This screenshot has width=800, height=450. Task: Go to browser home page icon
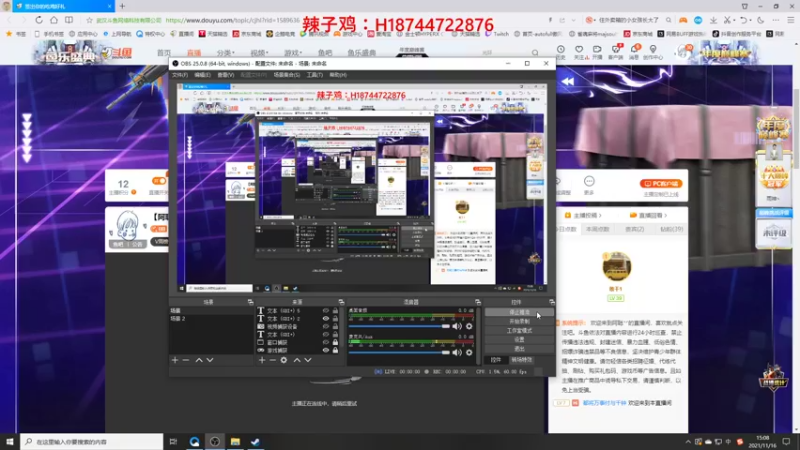[x=54, y=20]
